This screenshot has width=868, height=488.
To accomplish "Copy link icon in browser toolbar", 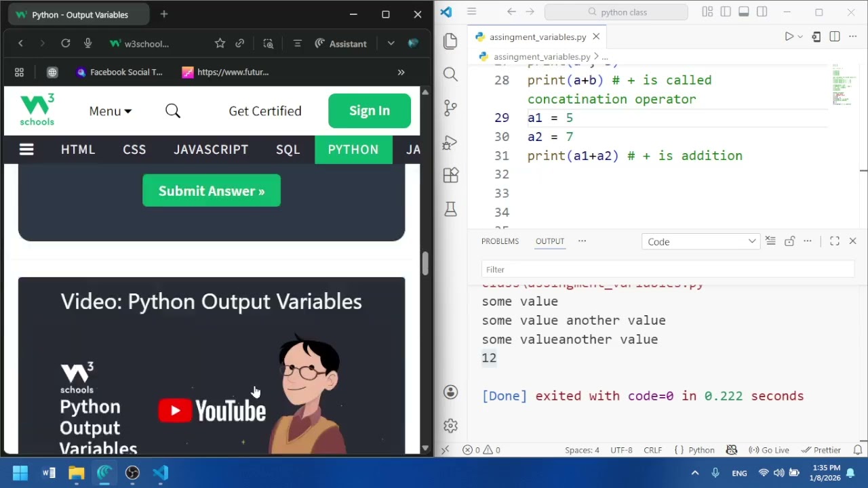I will (240, 43).
